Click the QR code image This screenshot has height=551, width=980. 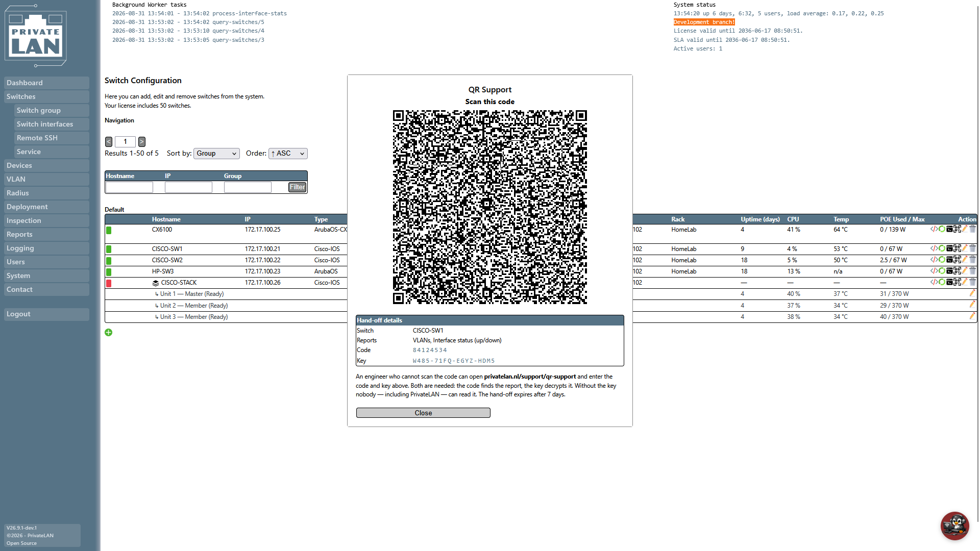(490, 207)
